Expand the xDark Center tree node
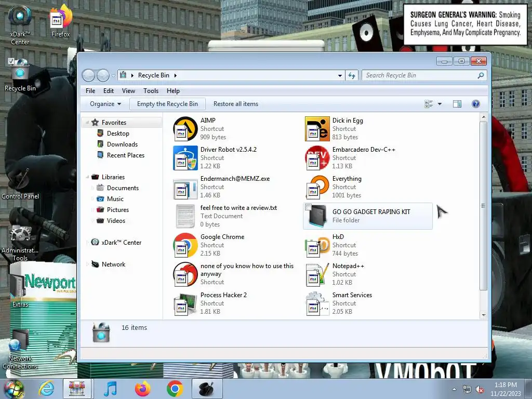 87,243
